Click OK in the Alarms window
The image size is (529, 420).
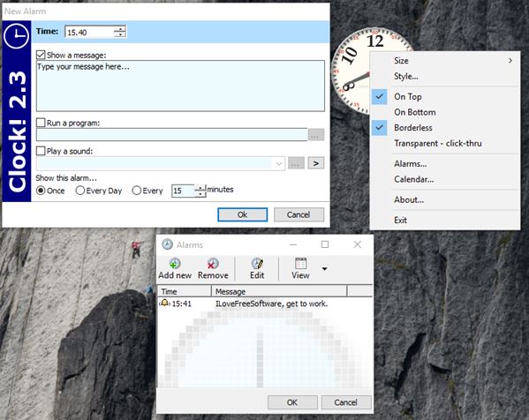292,402
